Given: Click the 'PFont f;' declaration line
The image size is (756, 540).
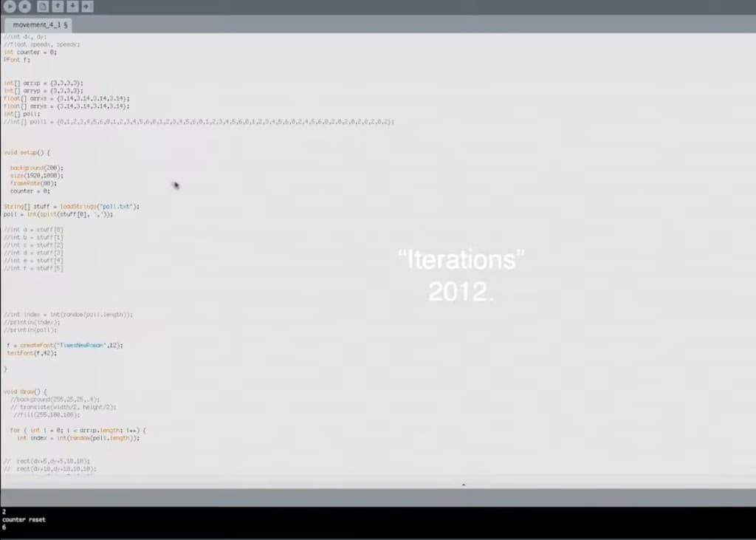Looking at the screenshot, I should [x=16, y=60].
